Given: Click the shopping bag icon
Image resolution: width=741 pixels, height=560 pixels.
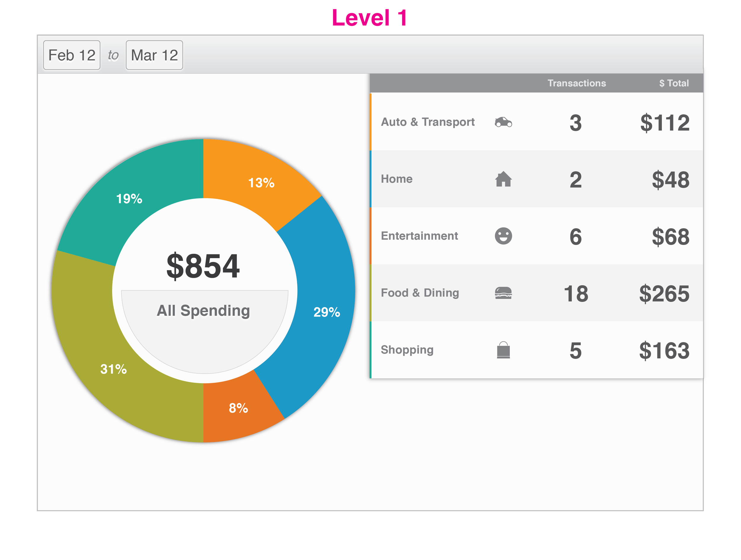Looking at the screenshot, I should tap(503, 350).
